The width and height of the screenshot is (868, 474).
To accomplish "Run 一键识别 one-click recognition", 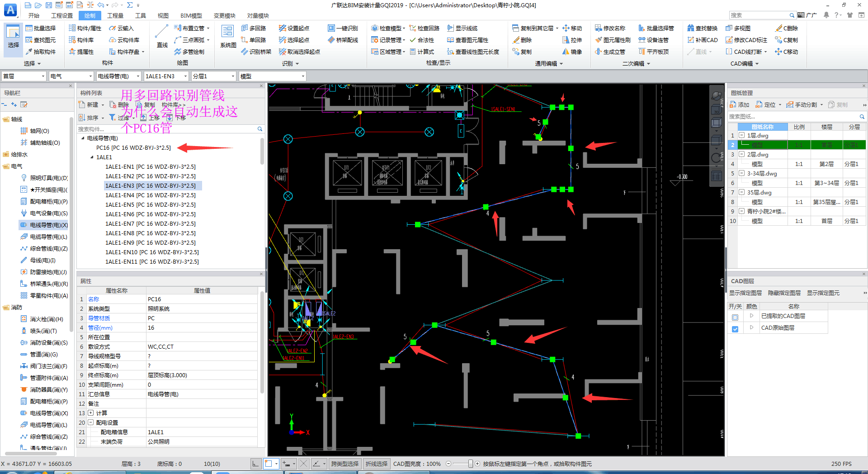I will [x=343, y=28].
